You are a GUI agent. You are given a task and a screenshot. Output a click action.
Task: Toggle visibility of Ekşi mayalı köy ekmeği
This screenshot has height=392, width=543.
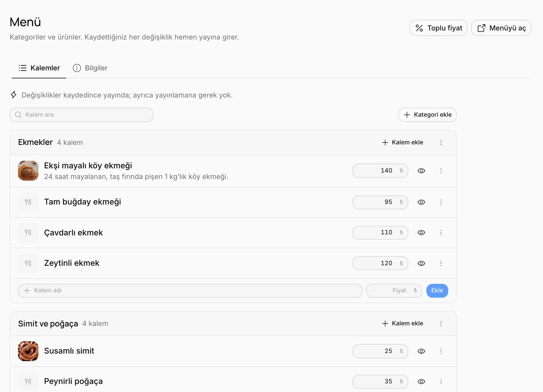421,171
